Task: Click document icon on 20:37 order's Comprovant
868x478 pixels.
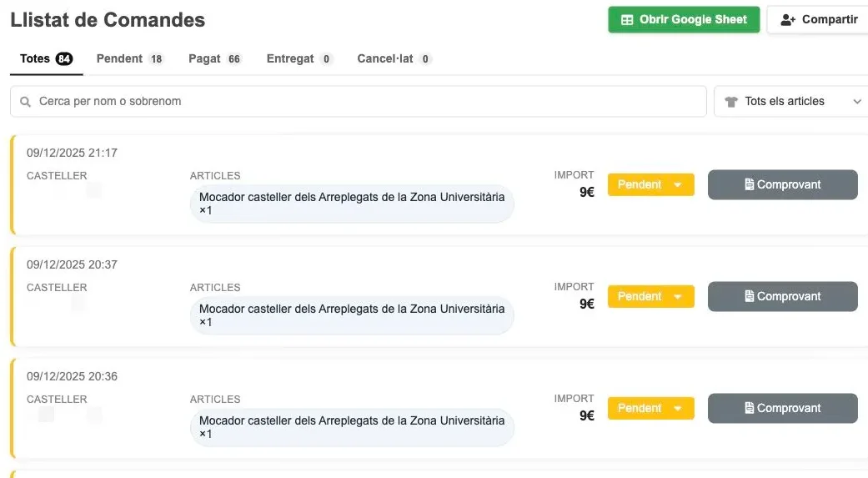Action: point(749,296)
